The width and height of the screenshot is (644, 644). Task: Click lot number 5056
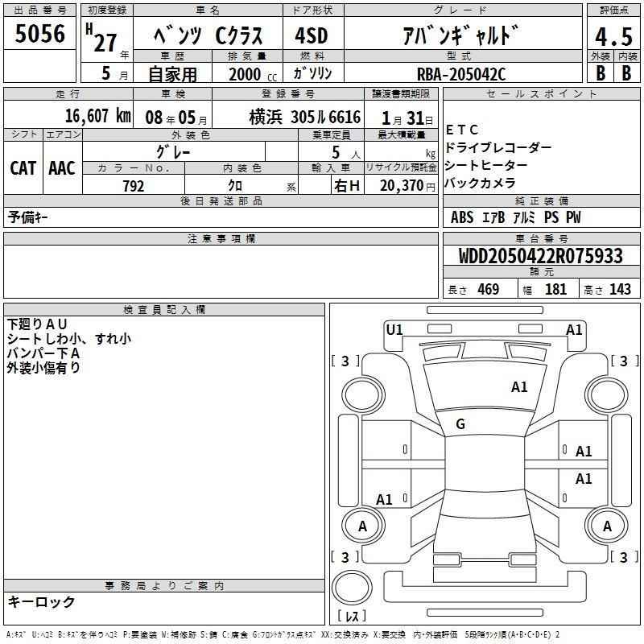coord(39,34)
